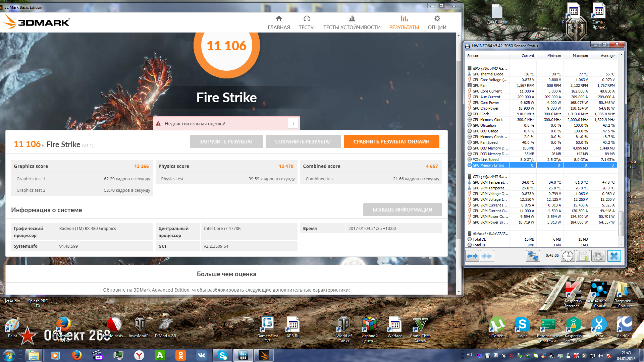The width and height of the screenshot is (644, 362).
Task: Open the ОПЦИИ options tab
Action: pos(437,23)
